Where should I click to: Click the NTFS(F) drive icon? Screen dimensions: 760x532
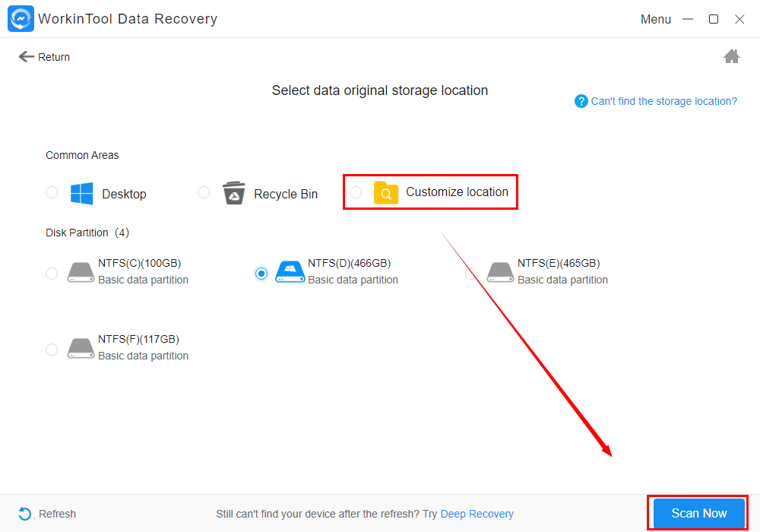point(81,348)
